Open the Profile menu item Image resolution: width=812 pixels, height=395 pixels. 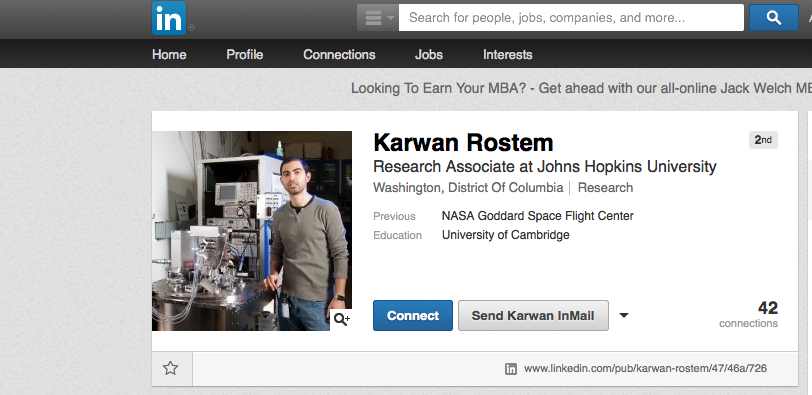click(x=244, y=54)
